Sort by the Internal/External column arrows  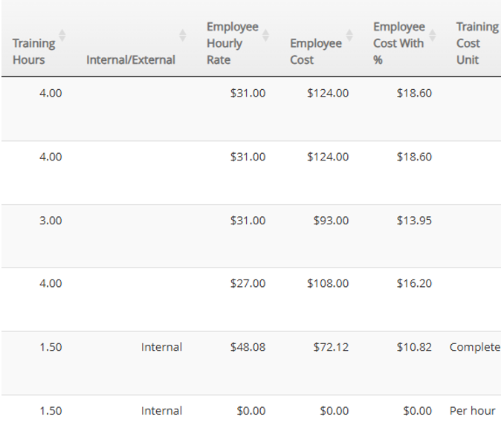click(x=183, y=35)
